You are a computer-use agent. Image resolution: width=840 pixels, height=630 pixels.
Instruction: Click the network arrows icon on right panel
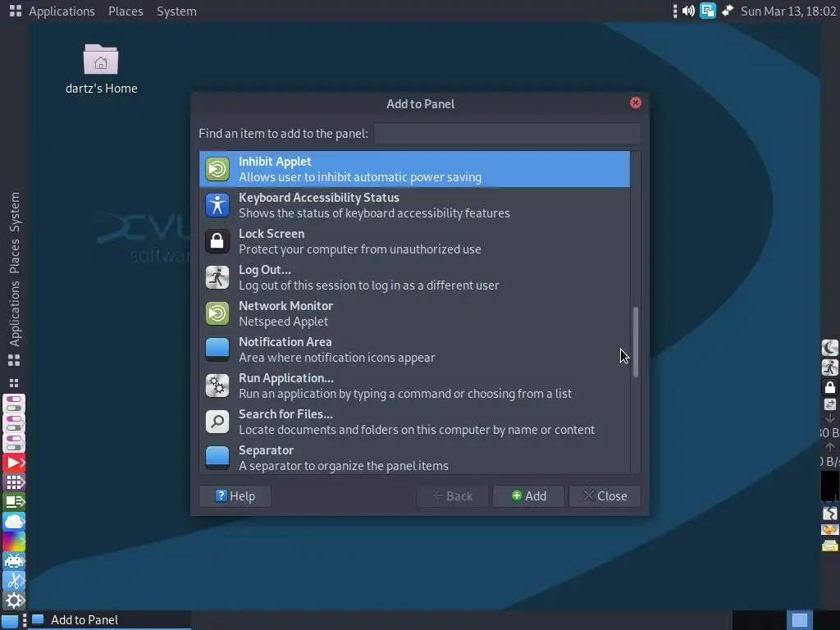coord(830,405)
